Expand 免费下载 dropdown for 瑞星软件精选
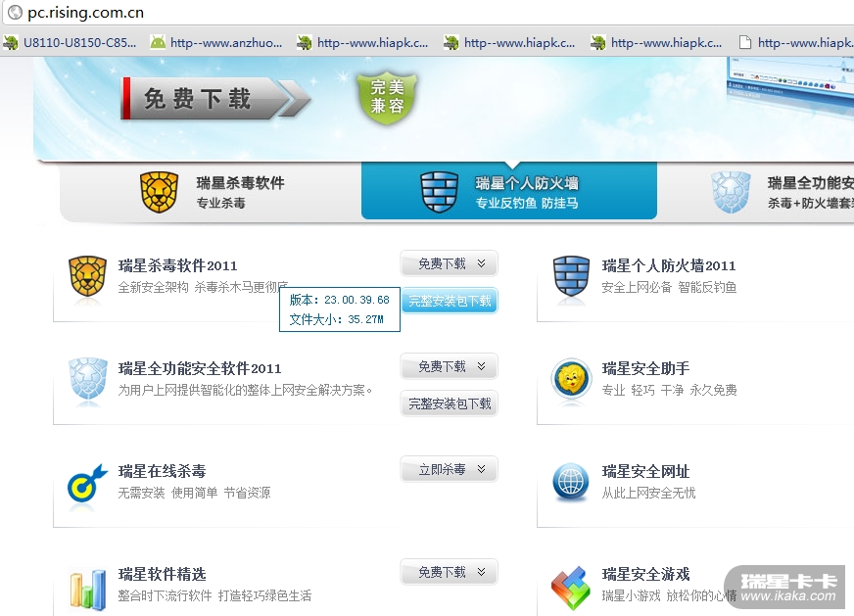 (450, 573)
